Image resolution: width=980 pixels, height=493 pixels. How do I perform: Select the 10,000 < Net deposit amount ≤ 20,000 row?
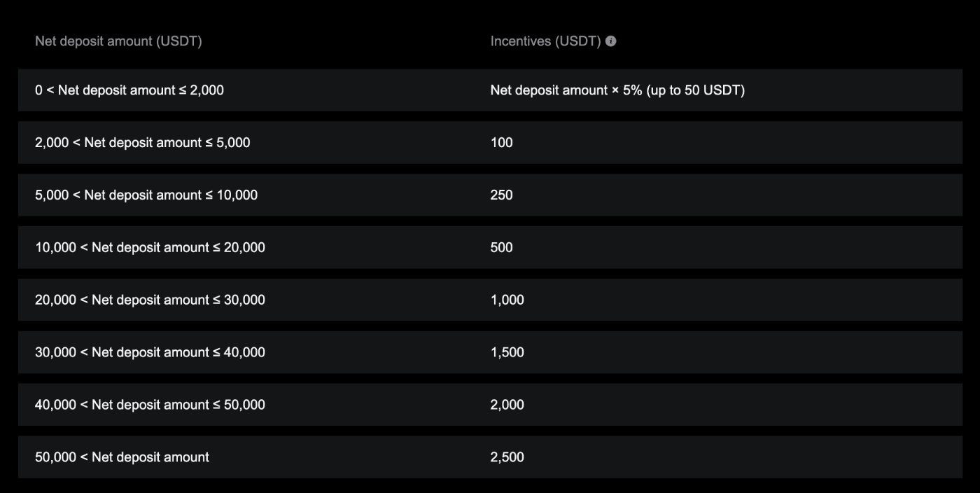coord(150,248)
